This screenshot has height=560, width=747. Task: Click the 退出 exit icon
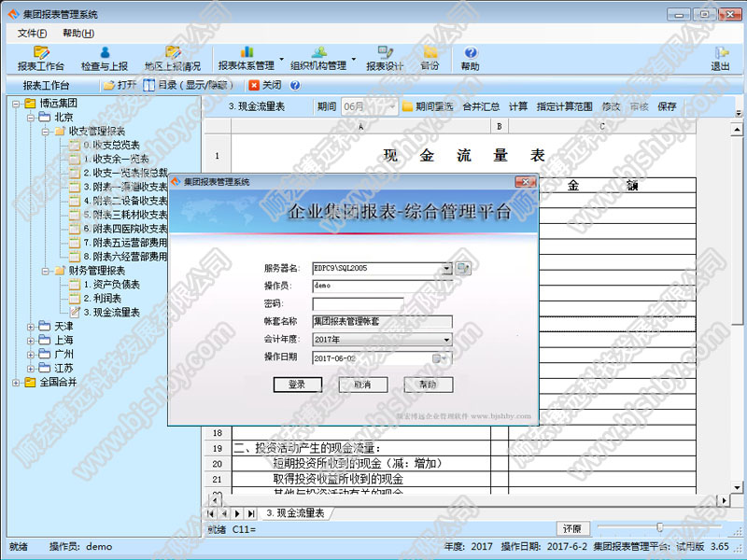point(720,59)
